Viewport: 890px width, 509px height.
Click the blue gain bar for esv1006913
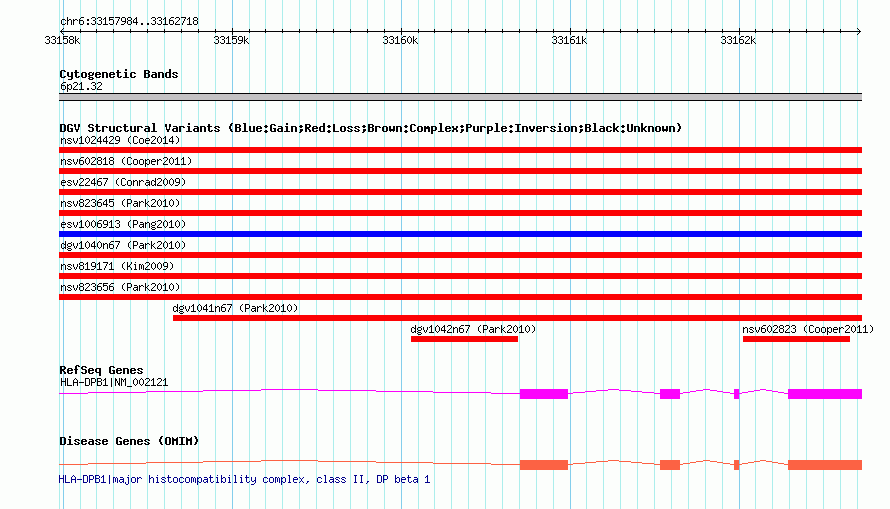(460, 234)
